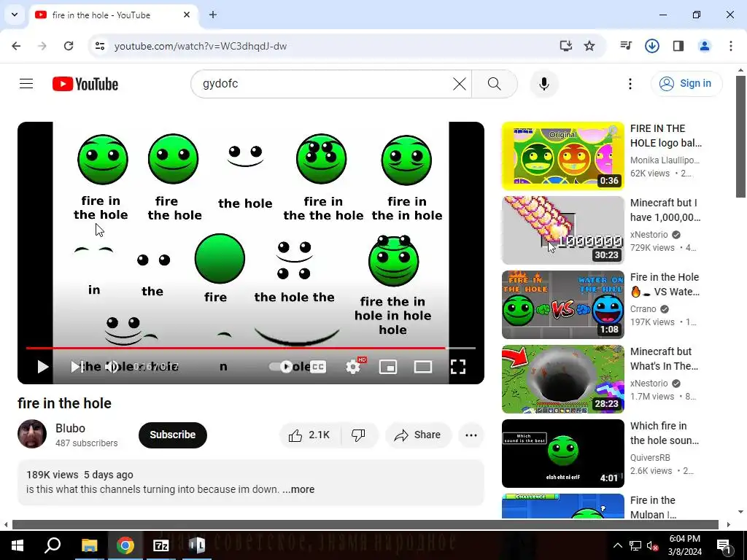Seek on the red video progress bar

click(x=251, y=348)
